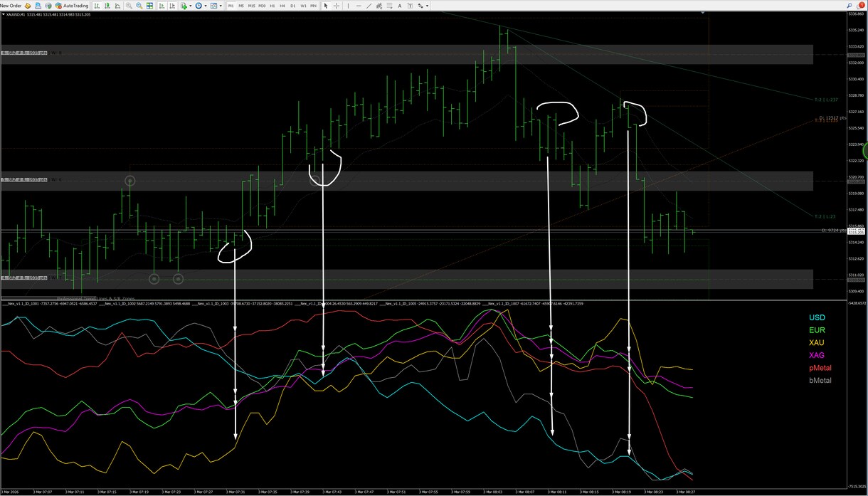Select the trendline drawing tool
The width and height of the screenshot is (868, 496).
[369, 6]
